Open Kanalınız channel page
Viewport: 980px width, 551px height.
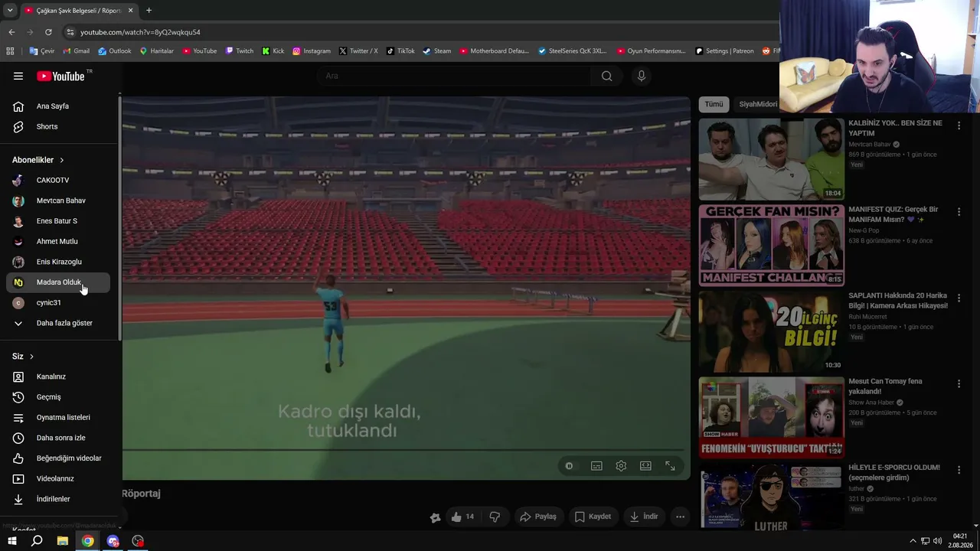(x=58, y=377)
